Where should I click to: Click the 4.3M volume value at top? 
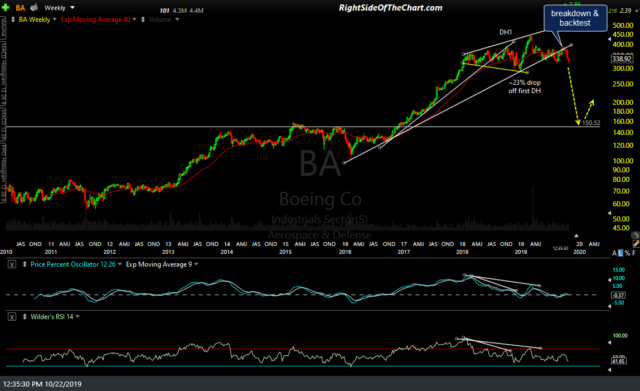[180, 11]
